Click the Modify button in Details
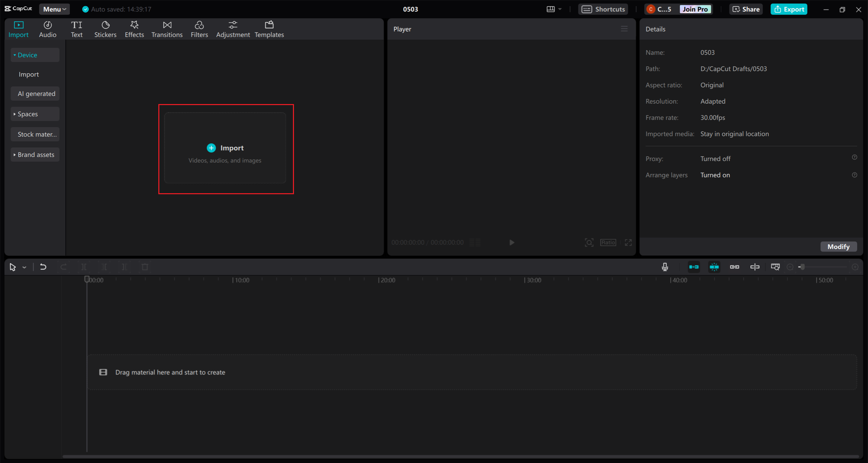 click(x=838, y=247)
